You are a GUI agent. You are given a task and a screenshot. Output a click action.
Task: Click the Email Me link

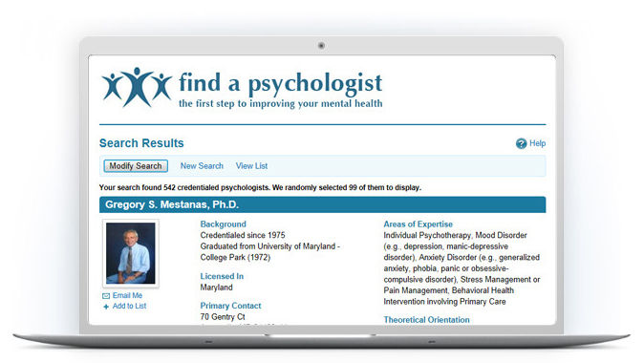(127, 296)
